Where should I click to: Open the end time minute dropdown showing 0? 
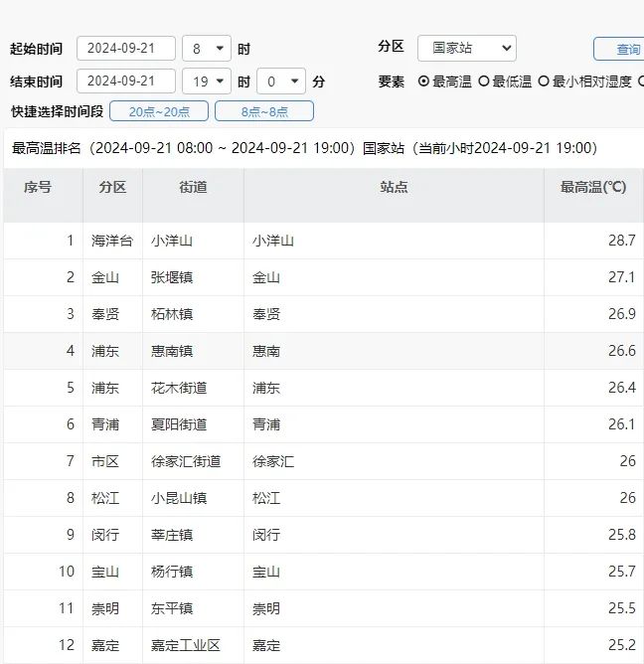coord(281,82)
